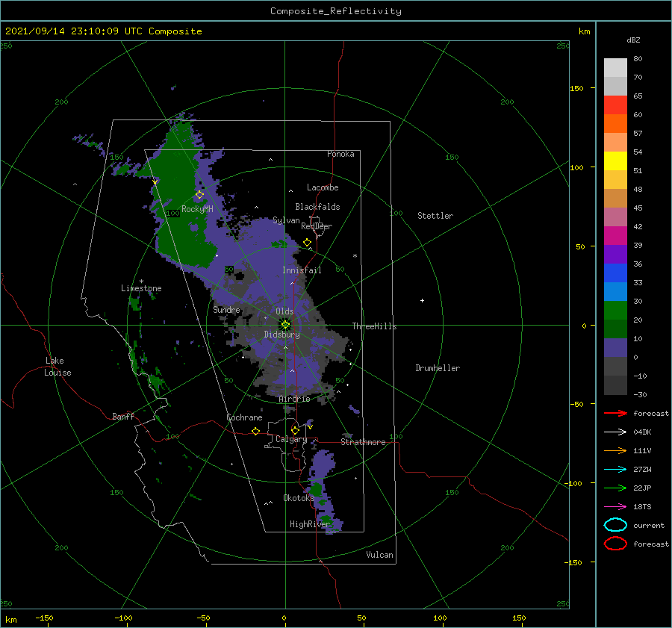
Task: Choose the pink 42-45 dBZ color swatch
Action: coord(615,217)
